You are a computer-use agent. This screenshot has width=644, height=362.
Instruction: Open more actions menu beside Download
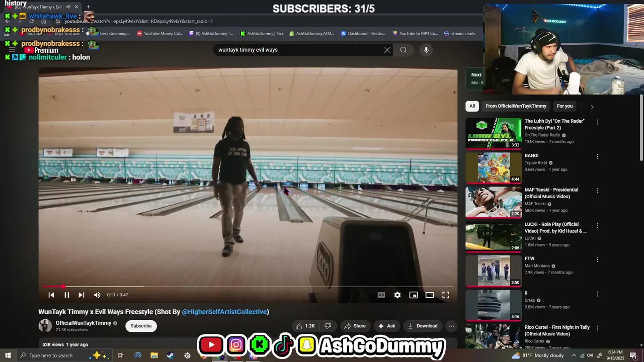pyautogui.click(x=451, y=326)
